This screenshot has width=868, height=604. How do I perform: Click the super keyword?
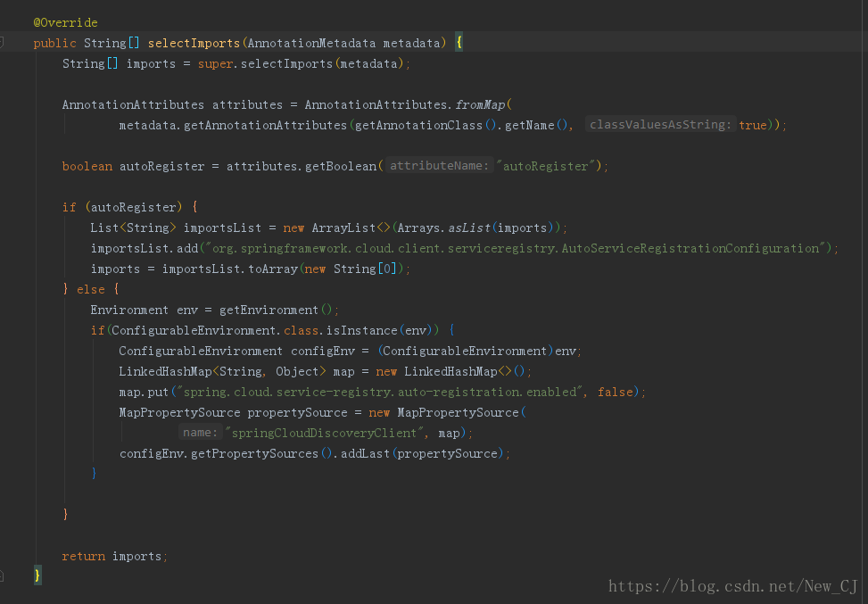click(x=215, y=63)
